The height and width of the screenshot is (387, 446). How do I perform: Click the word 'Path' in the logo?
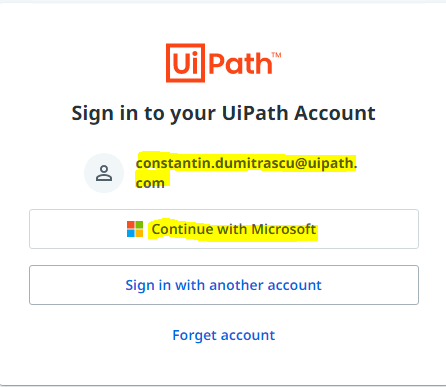click(x=241, y=63)
